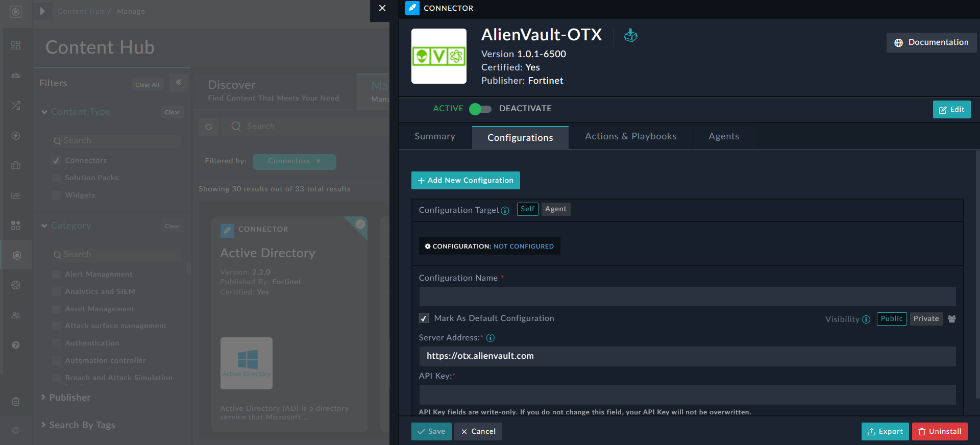Open the people group icon in sidebar

pyautogui.click(x=16, y=76)
